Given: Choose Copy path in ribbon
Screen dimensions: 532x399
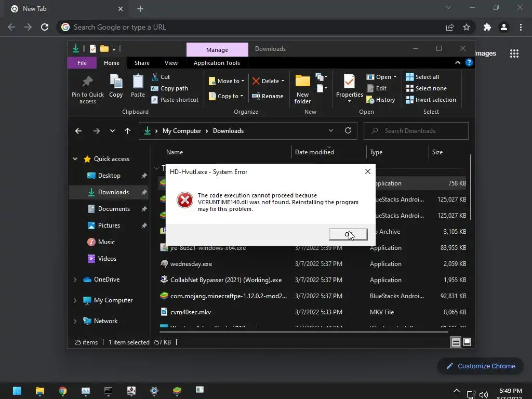Looking at the screenshot, I should (x=169, y=88).
